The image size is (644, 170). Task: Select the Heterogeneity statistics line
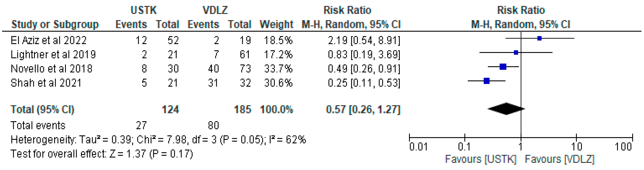tap(158, 140)
